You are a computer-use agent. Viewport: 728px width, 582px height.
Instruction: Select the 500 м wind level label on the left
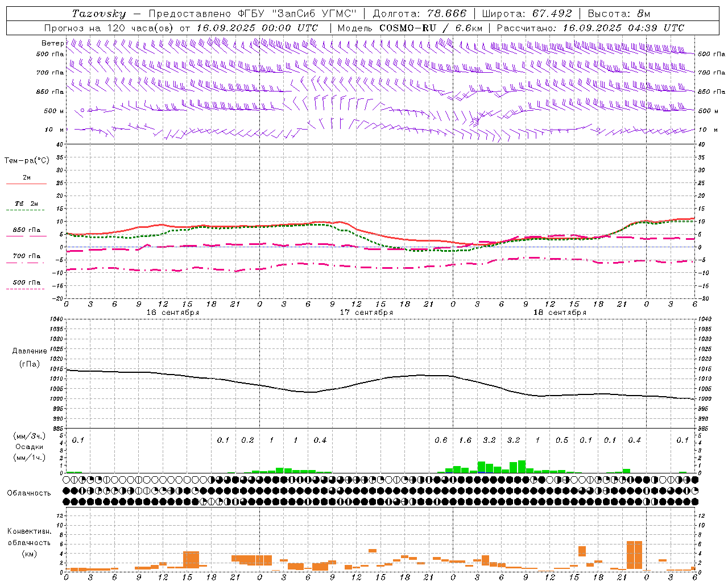point(54,111)
